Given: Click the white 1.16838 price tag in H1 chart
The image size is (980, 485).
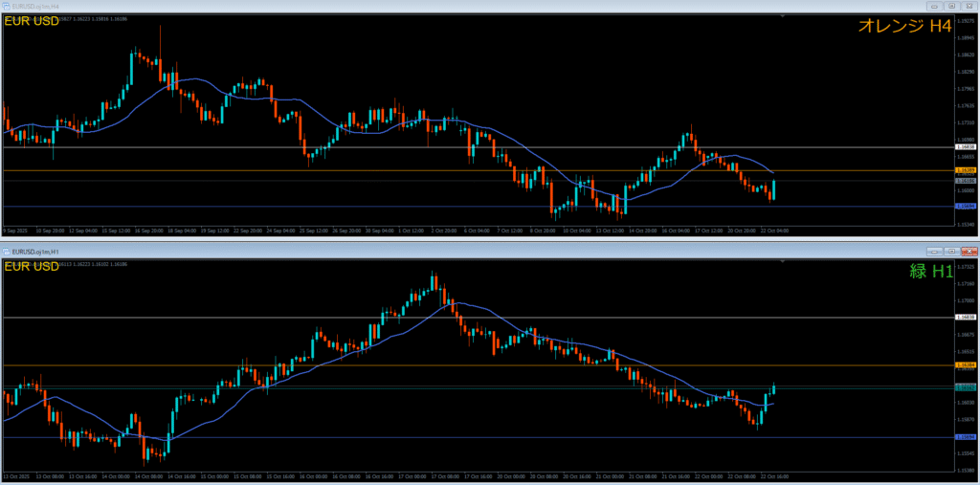Looking at the screenshot, I should coord(966,317).
